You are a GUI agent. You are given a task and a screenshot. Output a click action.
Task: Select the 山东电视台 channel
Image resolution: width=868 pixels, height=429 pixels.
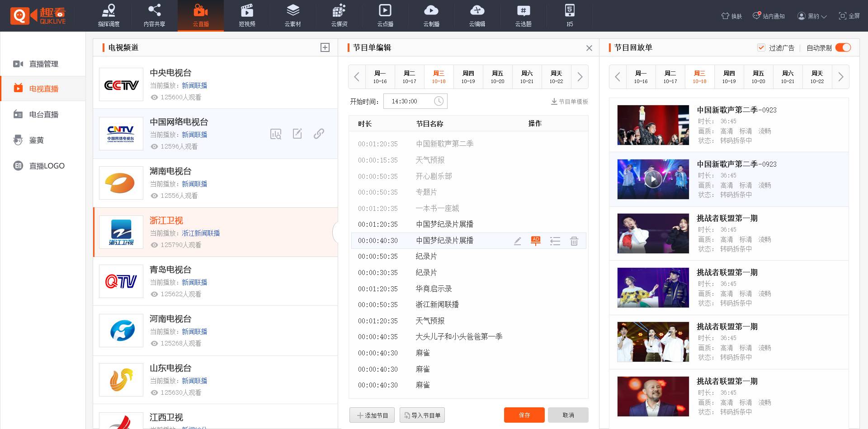tap(215, 380)
